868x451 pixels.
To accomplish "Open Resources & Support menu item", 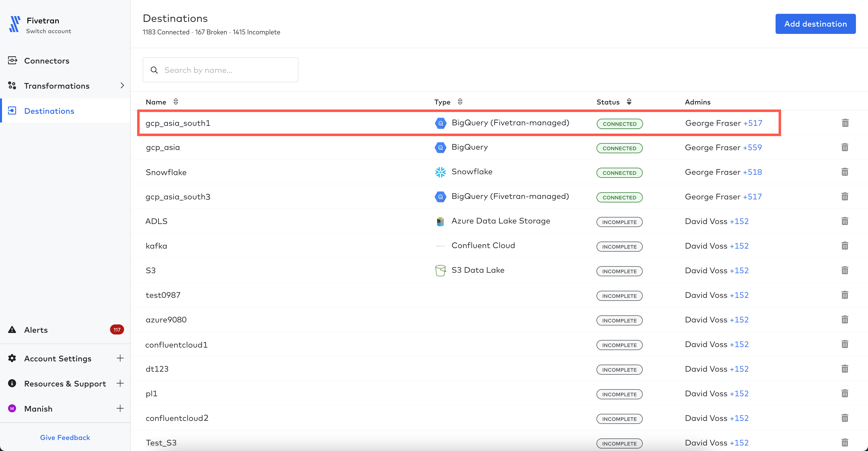I will pos(65,384).
